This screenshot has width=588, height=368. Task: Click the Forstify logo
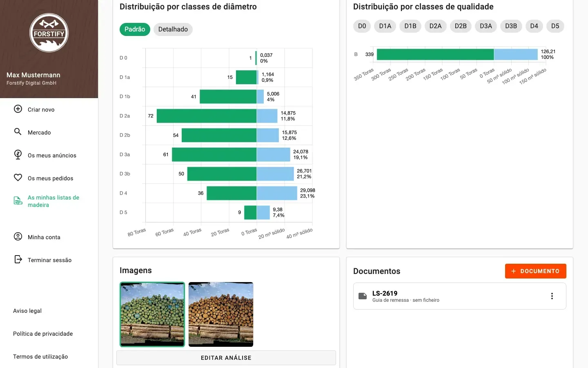click(49, 33)
